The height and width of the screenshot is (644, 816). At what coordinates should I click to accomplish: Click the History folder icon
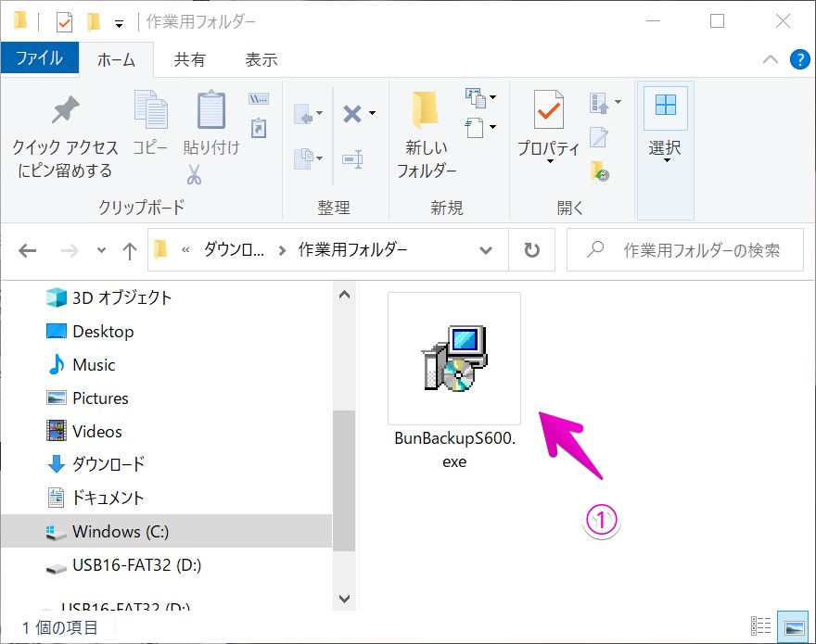coord(600,171)
